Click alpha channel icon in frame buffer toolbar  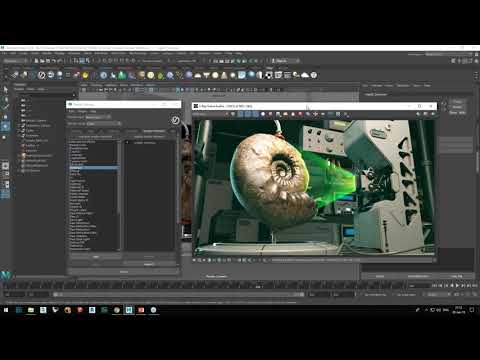pos(263,114)
